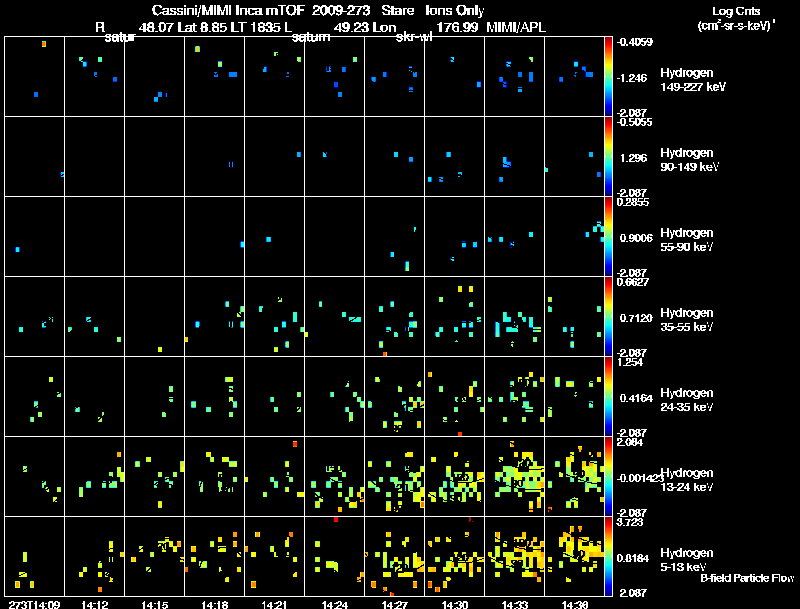Viewport: 800px width, 609px height.
Task: Click the '0.4164' color scale value
Action: coord(636,398)
